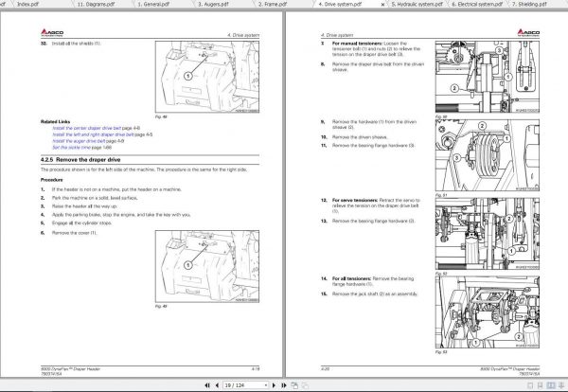Viewport: 568px width, 392px height.
Task: Open the page number dropdown arrow
Action: tap(265, 385)
